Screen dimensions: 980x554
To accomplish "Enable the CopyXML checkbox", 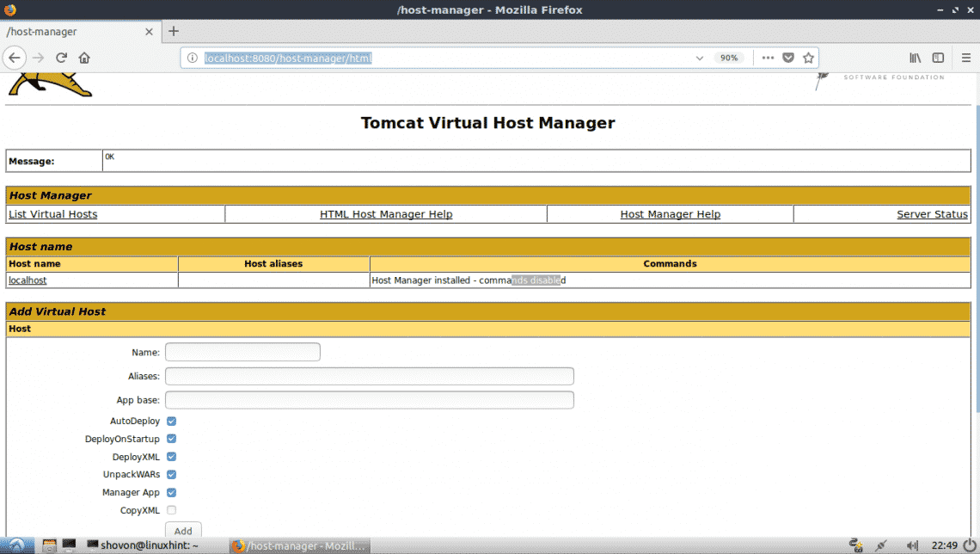I will point(171,510).
